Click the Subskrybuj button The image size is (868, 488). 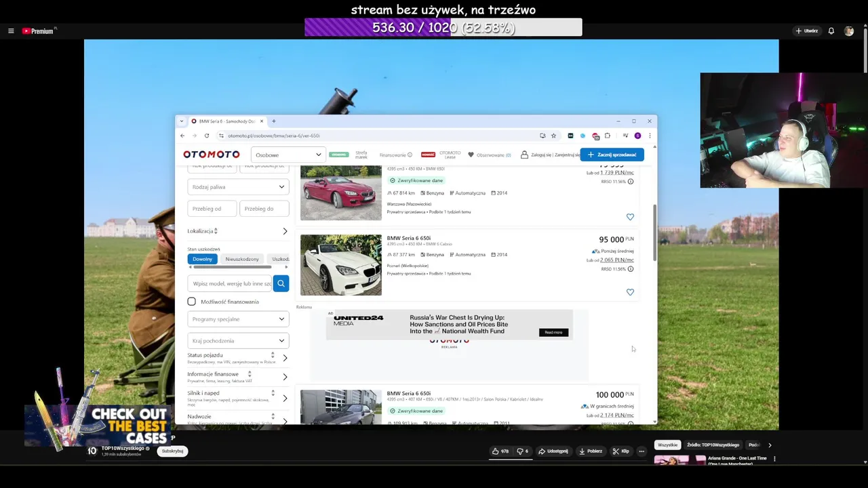[172, 451]
